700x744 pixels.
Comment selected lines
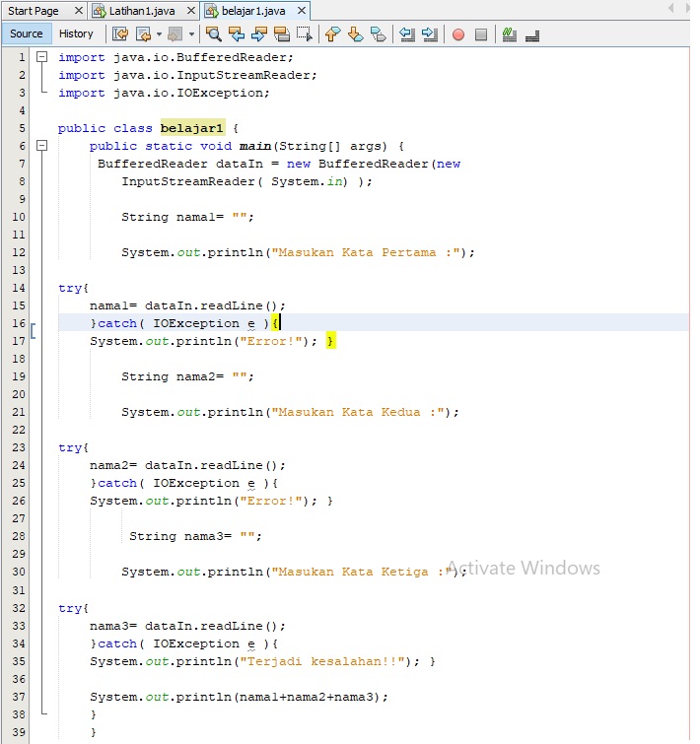coord(509,34)
